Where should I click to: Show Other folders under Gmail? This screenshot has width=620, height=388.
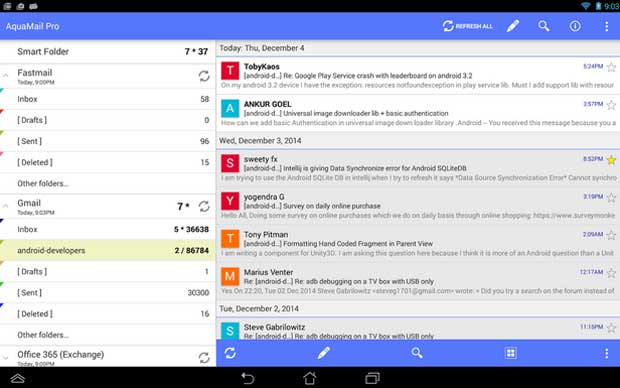click(x=108, y=335)
